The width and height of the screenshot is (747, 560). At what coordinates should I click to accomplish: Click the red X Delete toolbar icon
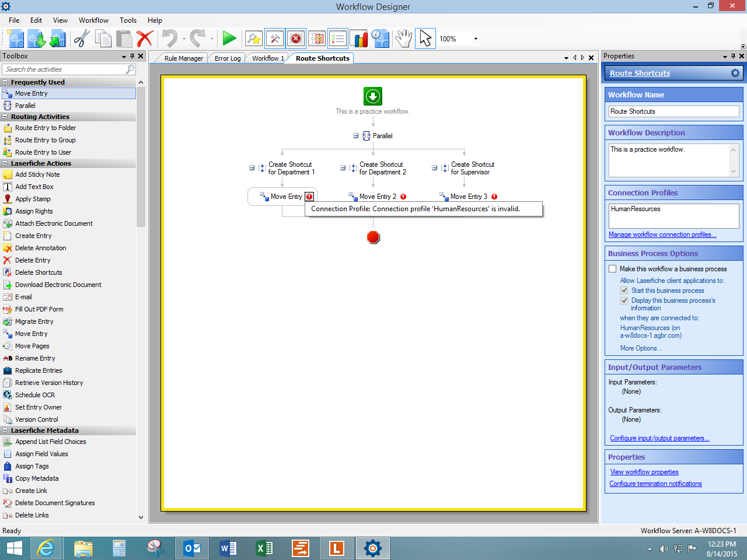tap(145, 39)
